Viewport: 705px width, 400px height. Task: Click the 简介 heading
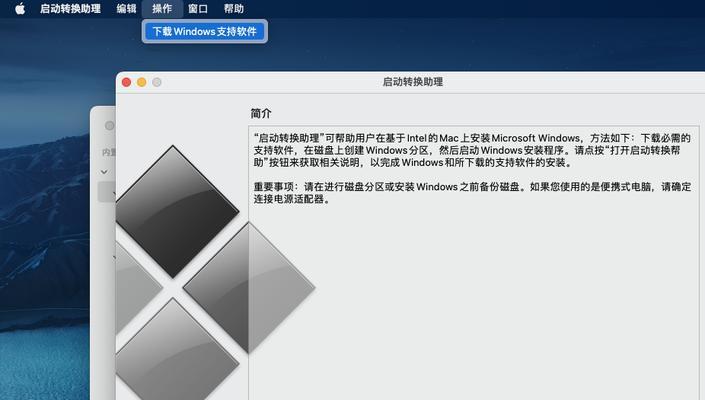coord(261,113)
